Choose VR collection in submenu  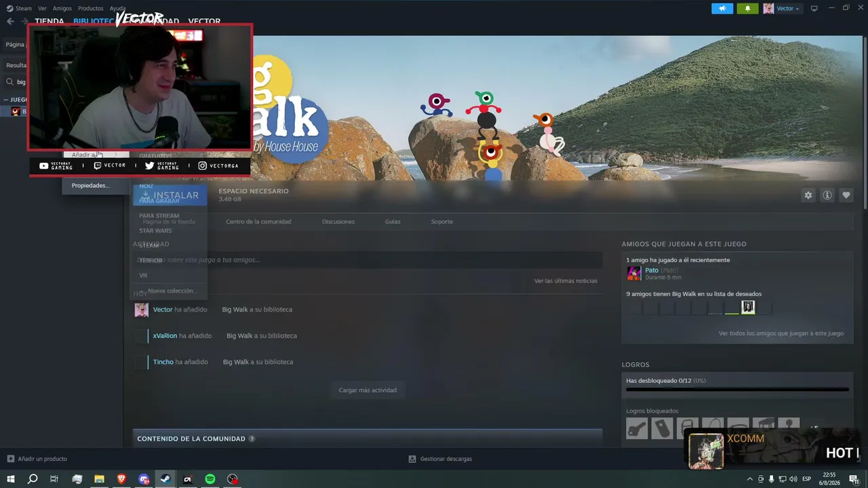click(143, 275)
